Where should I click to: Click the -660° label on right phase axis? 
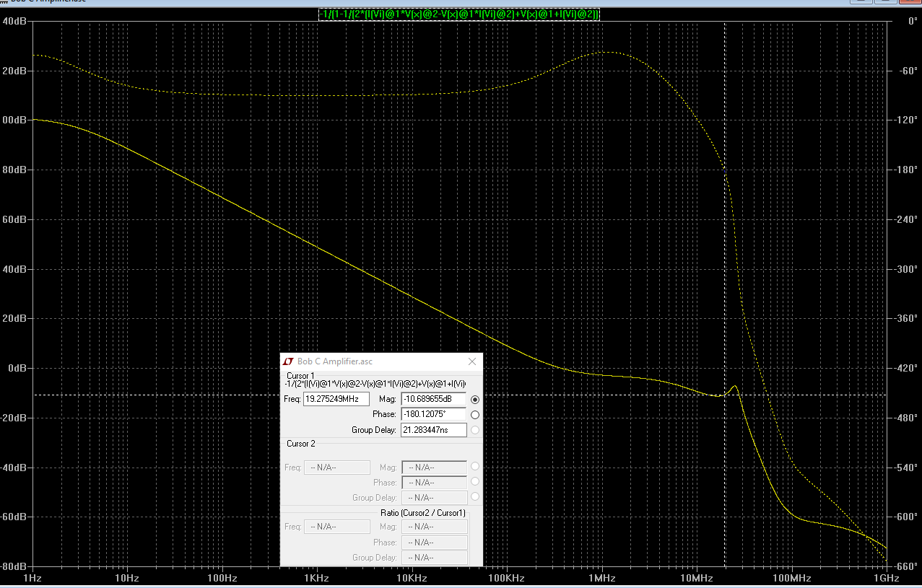[x=906, y=566]
